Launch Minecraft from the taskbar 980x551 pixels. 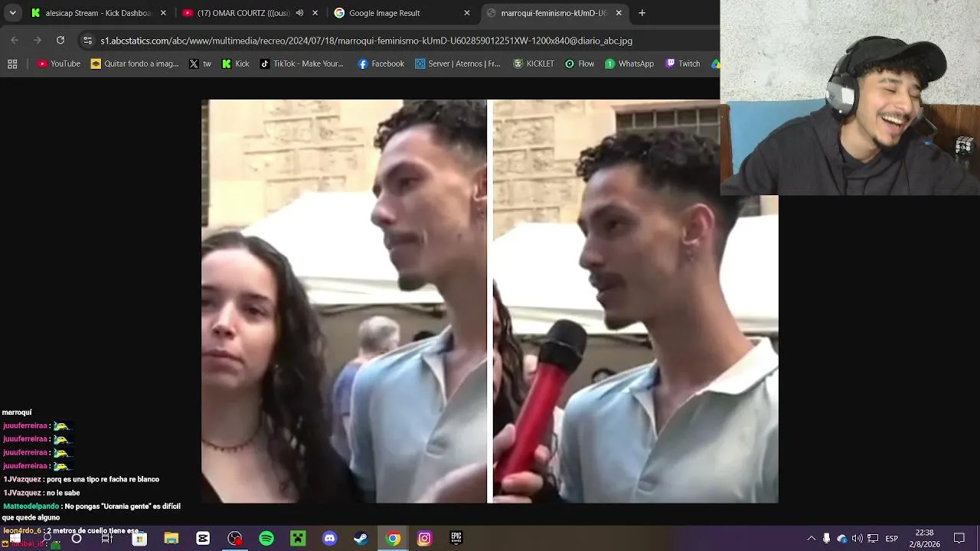coord(298,539)
